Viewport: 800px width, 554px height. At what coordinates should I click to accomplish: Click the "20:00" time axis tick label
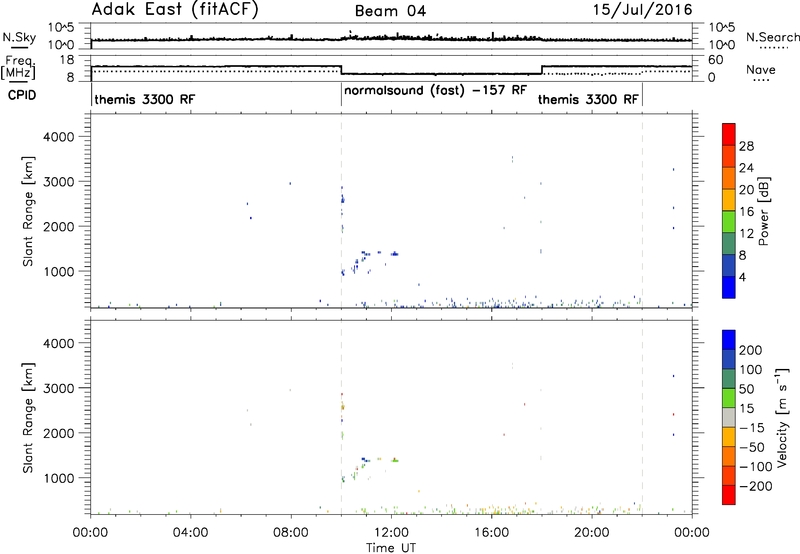pos(591,533)
